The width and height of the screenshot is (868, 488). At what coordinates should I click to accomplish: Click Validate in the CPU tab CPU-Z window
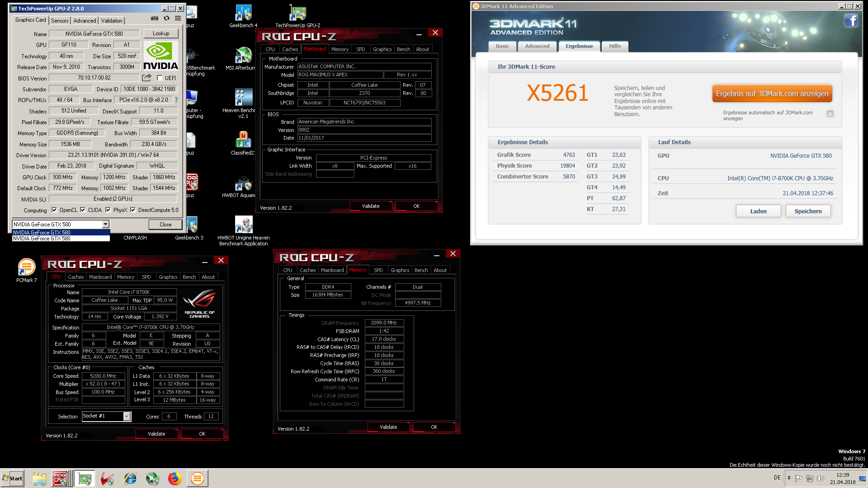point(156,434)
